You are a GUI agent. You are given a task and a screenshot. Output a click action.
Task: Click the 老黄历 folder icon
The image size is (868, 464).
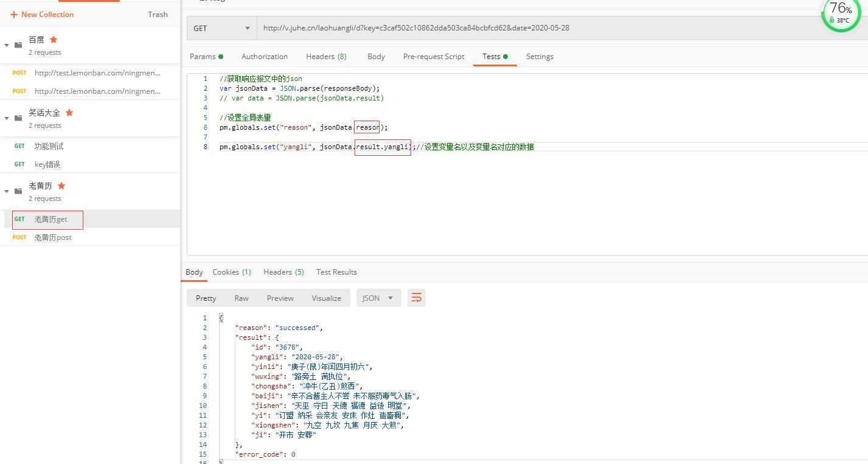(18, 191)
